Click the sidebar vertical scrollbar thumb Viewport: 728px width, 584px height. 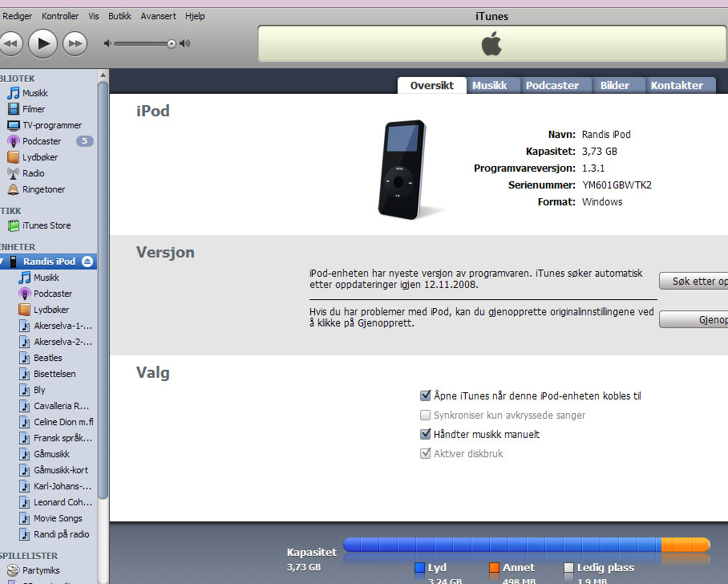tap(103, 290)
